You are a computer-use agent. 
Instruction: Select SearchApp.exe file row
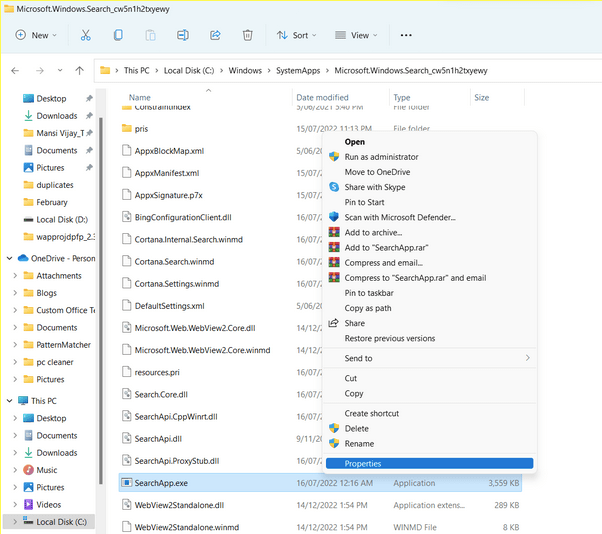pyautogui.click(x=320, y=483)
